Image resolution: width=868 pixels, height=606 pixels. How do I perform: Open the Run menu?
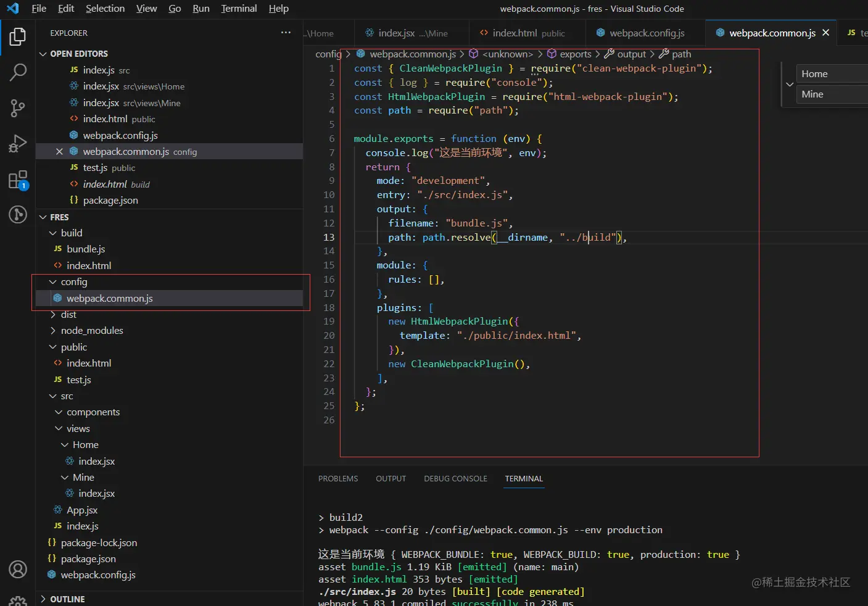201,9
